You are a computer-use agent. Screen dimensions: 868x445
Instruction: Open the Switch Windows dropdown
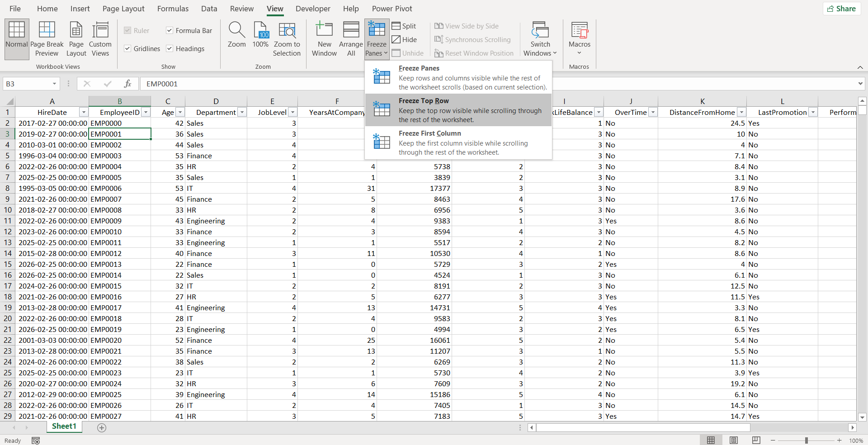pos(540,39)
